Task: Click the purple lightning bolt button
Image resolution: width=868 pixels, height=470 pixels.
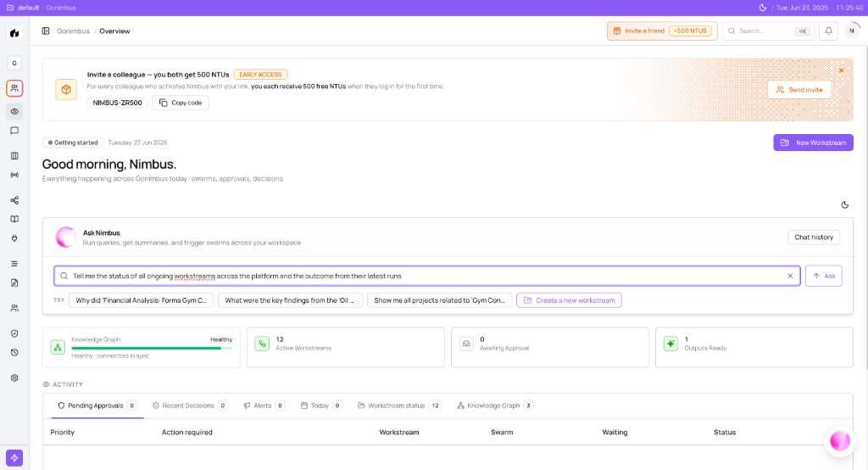Action: (x=14, y=458)
